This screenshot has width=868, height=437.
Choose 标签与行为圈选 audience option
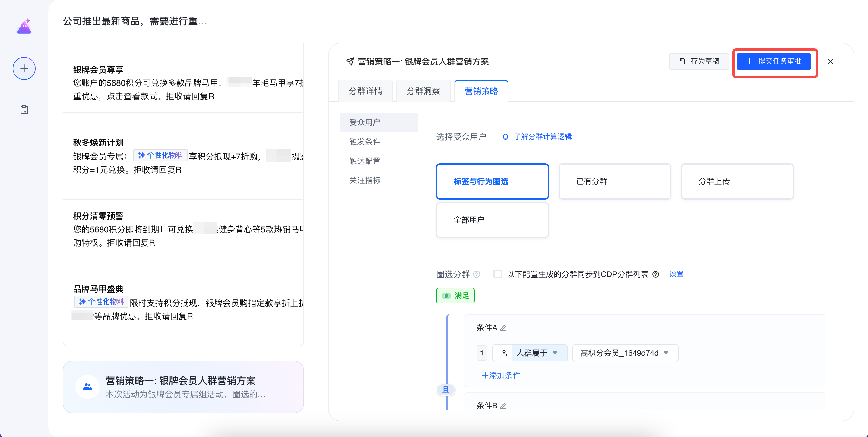pyautogui.click(x=492, y=181)
